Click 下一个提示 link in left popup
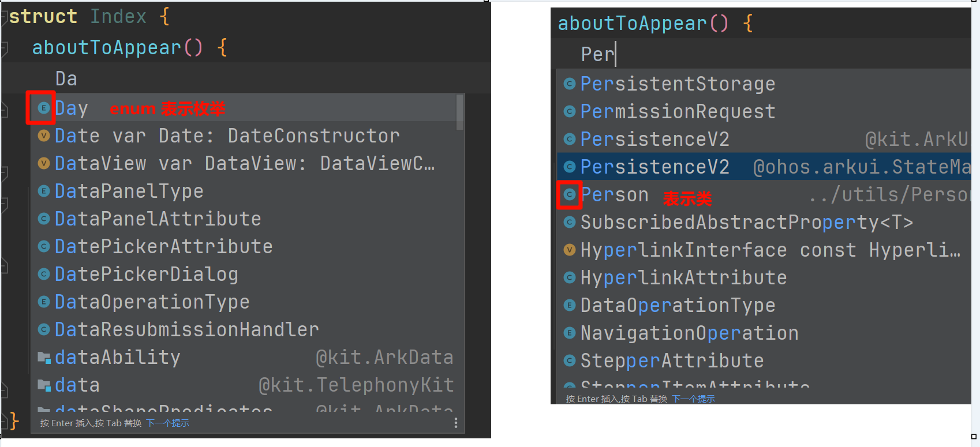Screen dimensions: 980x447 [x=167, y=423]
